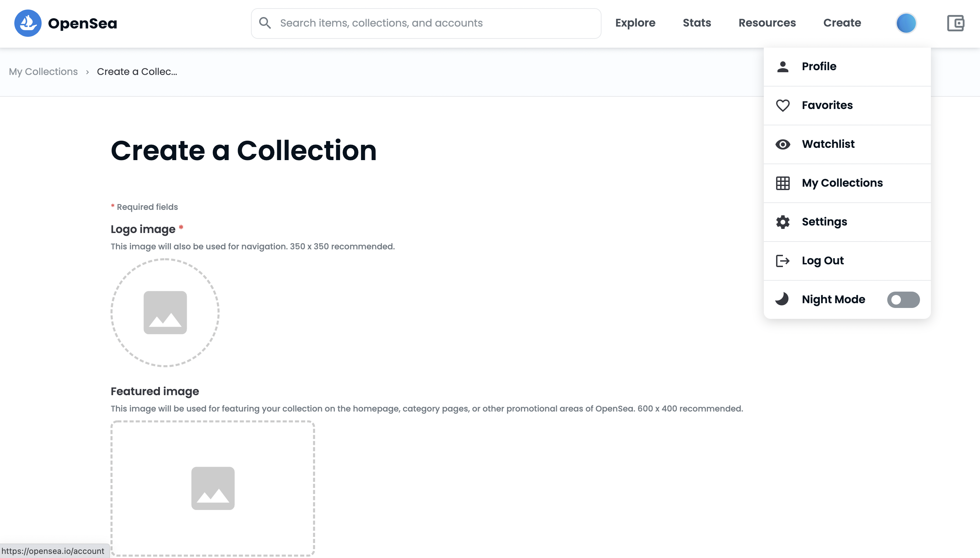Image resolution: width=980 pixels, height=558 pixels.
Task: Click the Watchlist eye icon
Action: click(x=783, y=144)
